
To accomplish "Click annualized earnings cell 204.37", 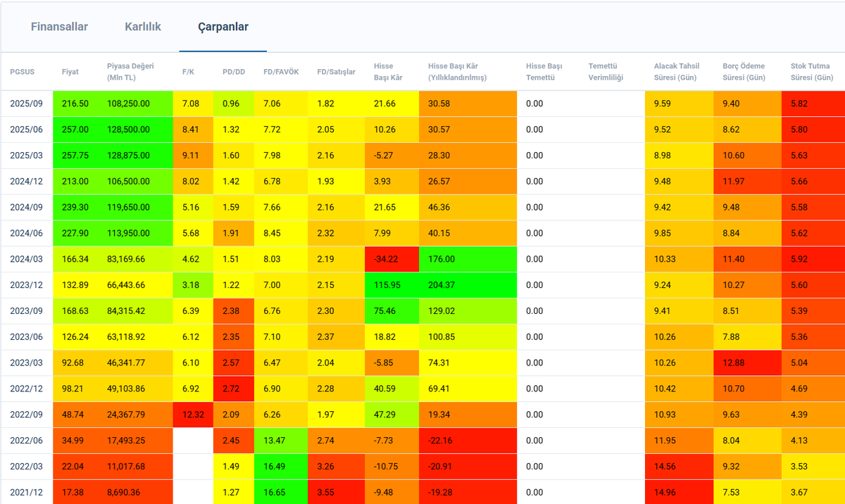I will point(468,285).
